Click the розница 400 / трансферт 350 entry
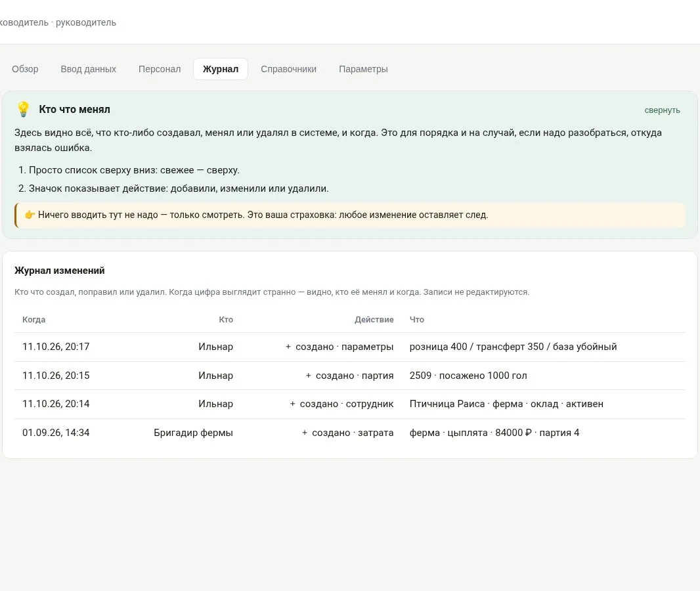 [513, 347]
